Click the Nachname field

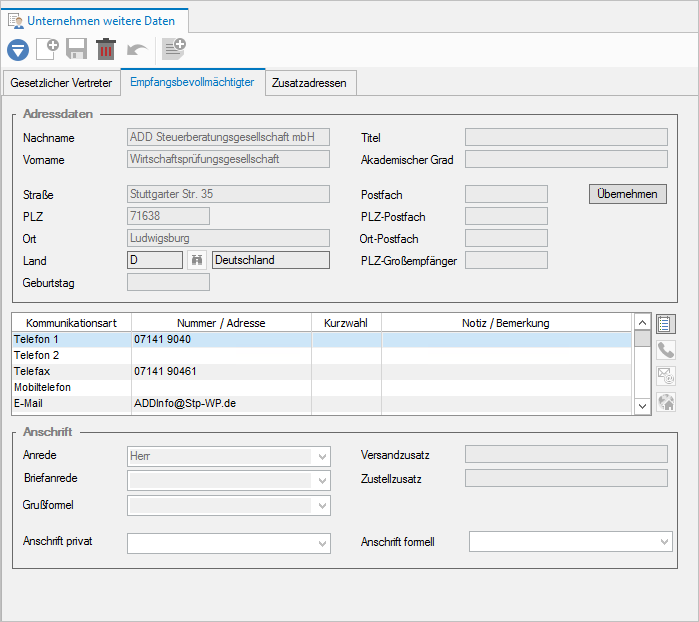click(x=228, y=137)
